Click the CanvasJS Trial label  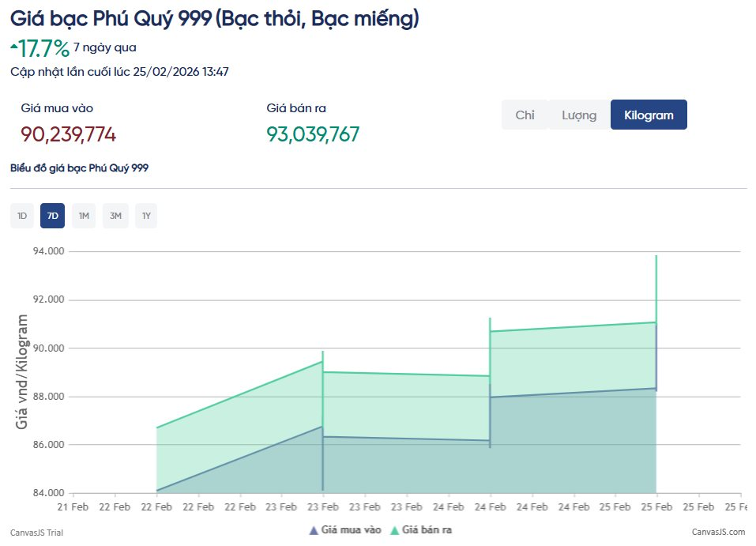tap(36, 533)
